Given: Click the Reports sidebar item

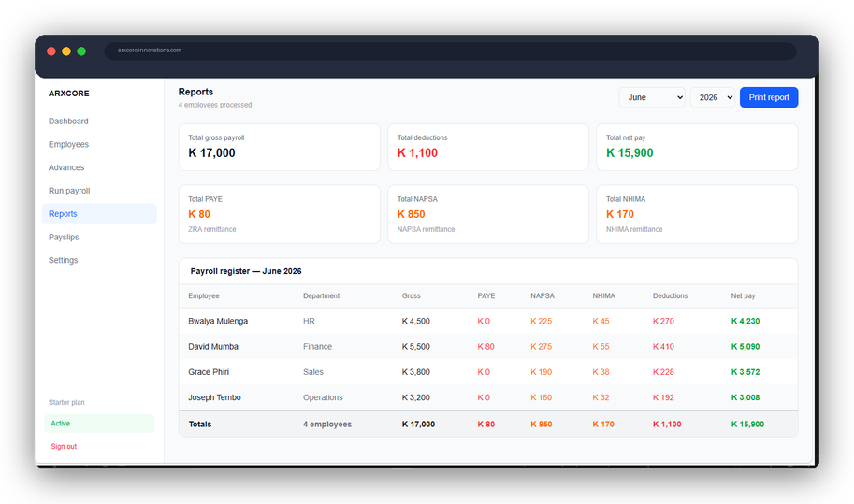Looking at the screenshot, I should pos(99,214).
